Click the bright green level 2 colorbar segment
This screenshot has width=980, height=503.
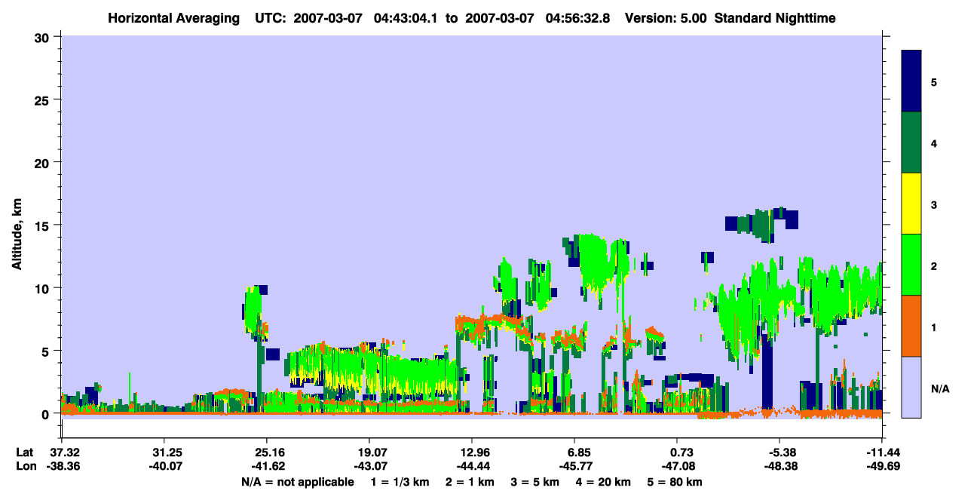click(911, 265)
